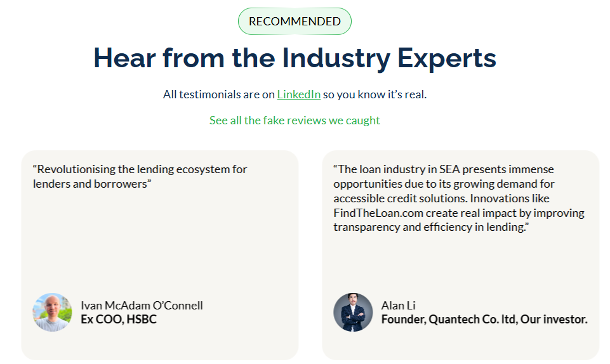
Task: Open the LinkedIn link
Action: point(298,94)
